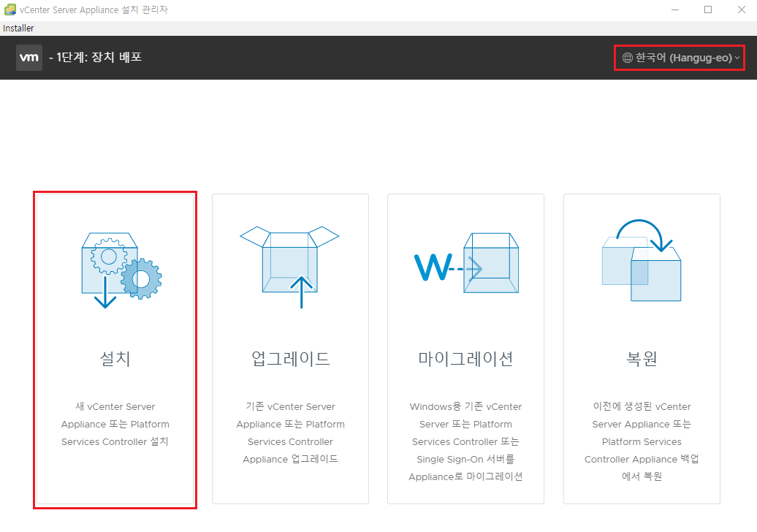Click description '이전에 생성된 vCenter'

point(642,406)
